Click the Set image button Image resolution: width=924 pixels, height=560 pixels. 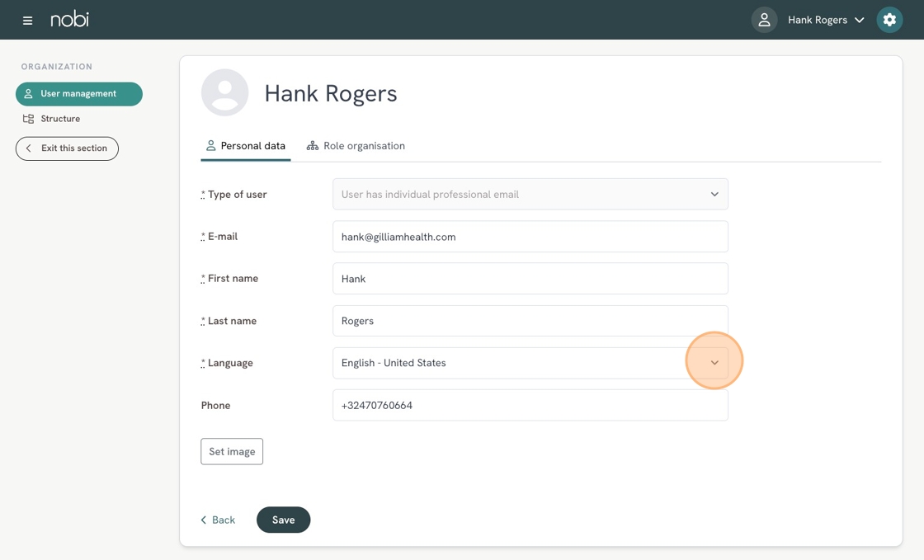pos(232,452)
